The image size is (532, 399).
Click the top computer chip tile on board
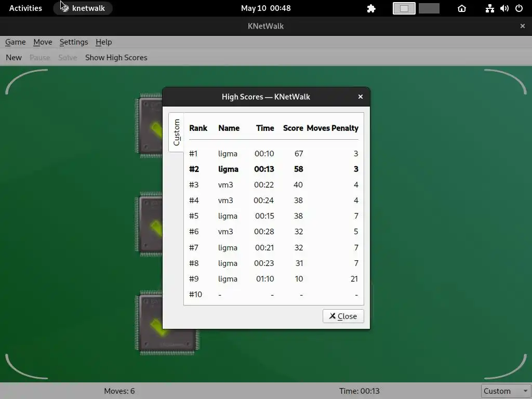click(x=149, y=126)
